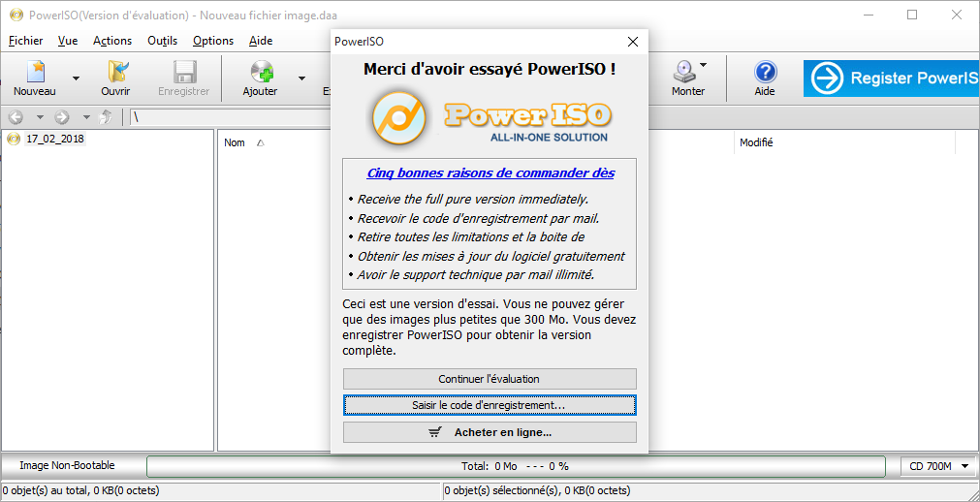Screen dimensions: 980x502
Task: Click the Power ISO logo image
Action: point(490,117)
